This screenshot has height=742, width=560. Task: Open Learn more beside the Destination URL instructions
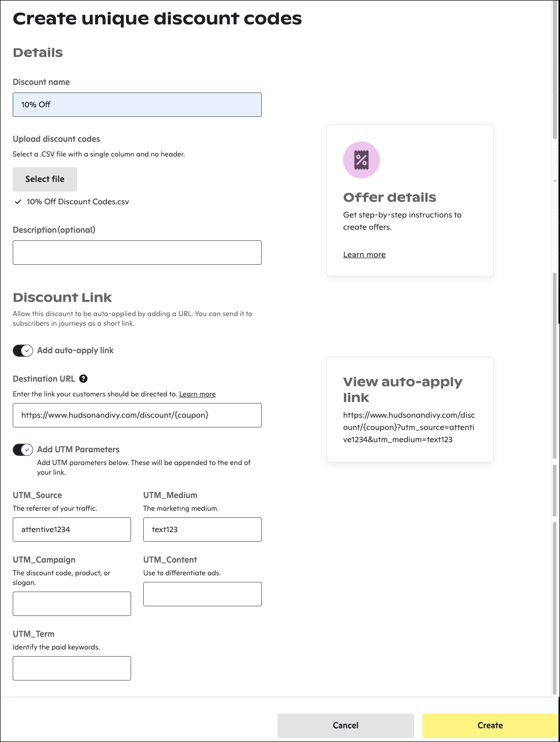coord(197,394)
